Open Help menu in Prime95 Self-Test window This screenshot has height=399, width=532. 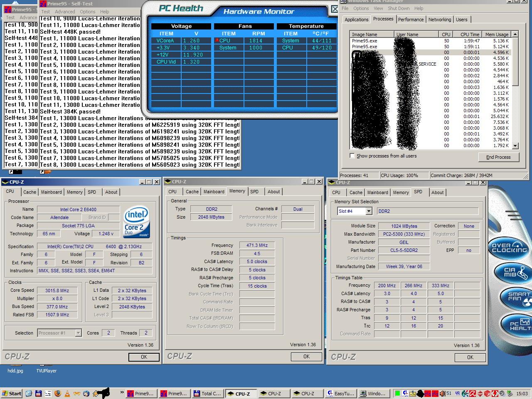coord(105,12)
